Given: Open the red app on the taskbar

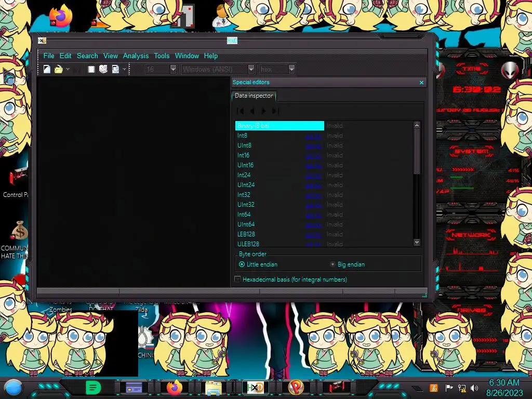Looking at the screenshot, I should [337, 388].
